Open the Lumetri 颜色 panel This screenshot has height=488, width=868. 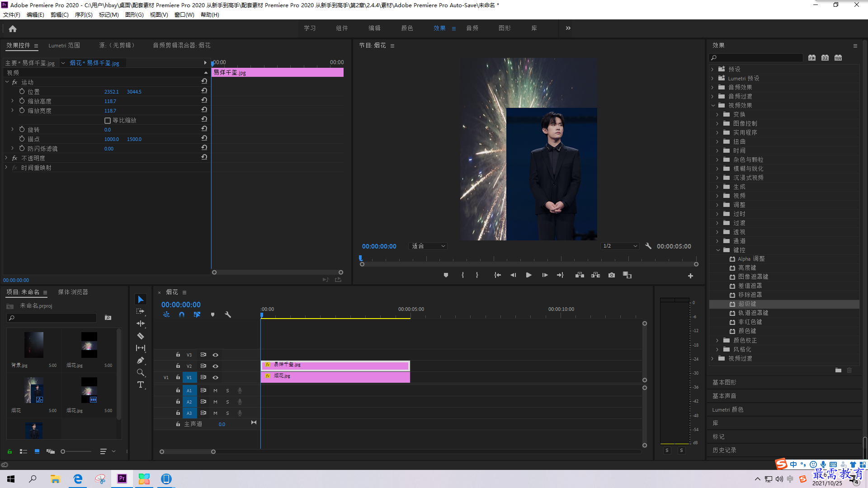coord(727,410)
